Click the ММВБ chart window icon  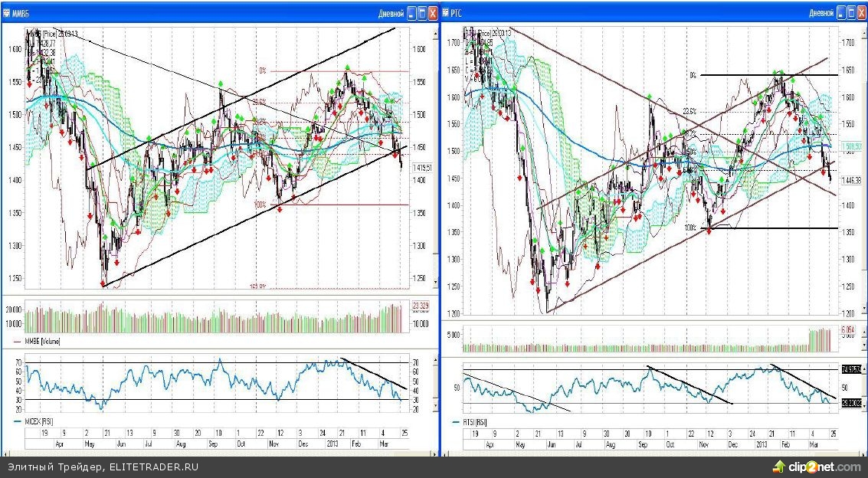[x=7, y=13]
